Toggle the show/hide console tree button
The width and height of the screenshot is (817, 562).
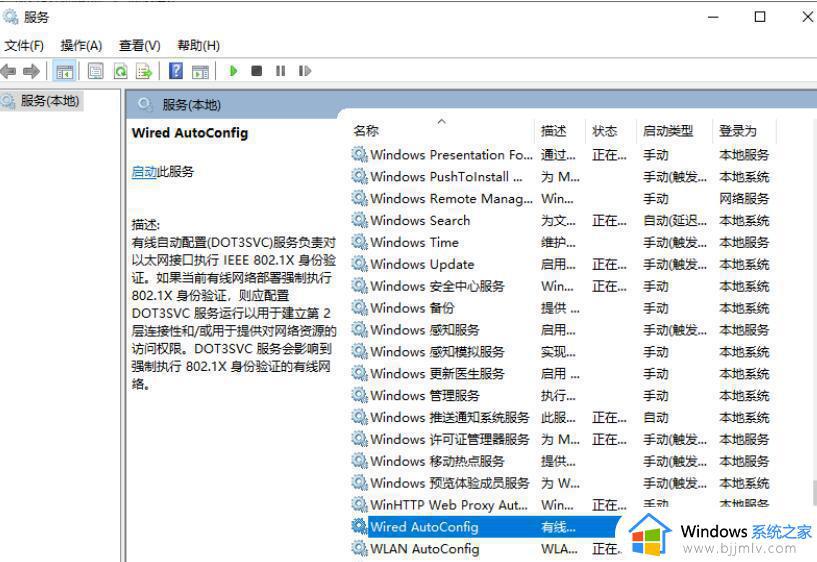point(65,71)
